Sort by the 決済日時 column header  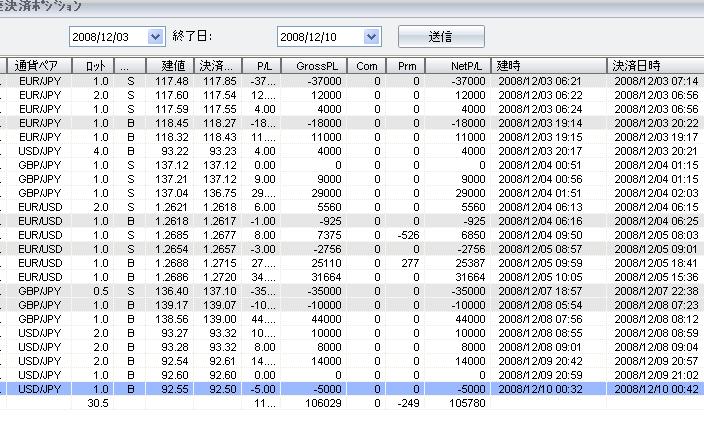656,66
